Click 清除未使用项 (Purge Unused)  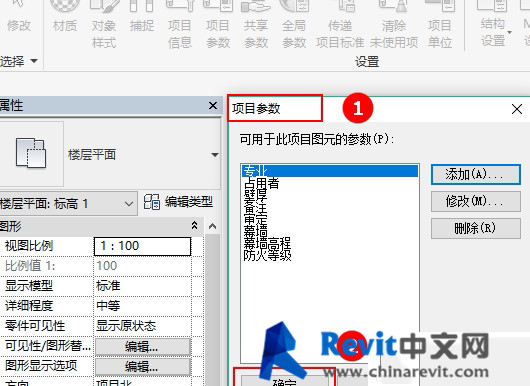click(394, 25)
